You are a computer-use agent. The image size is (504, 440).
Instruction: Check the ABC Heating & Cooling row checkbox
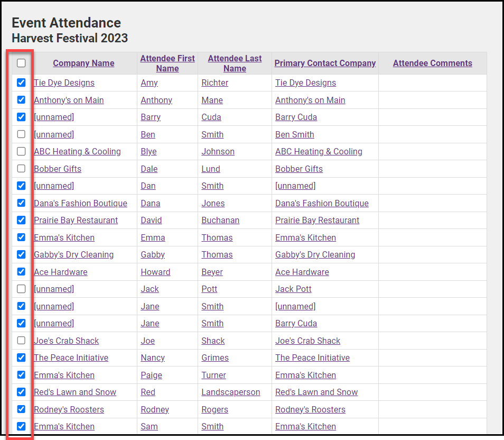[x=21, y=151]
